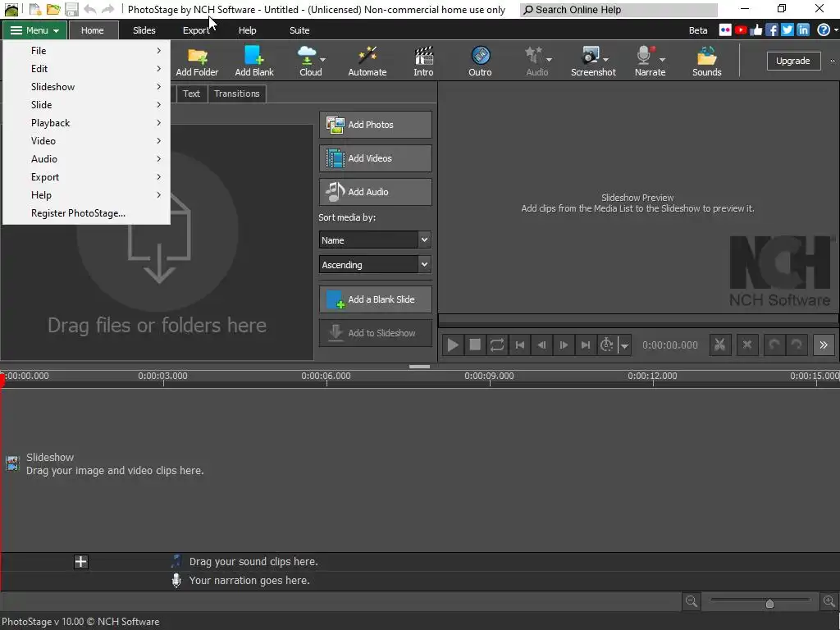Click the thumbs-up like icon
840x630 pixels.
(756, 30)
